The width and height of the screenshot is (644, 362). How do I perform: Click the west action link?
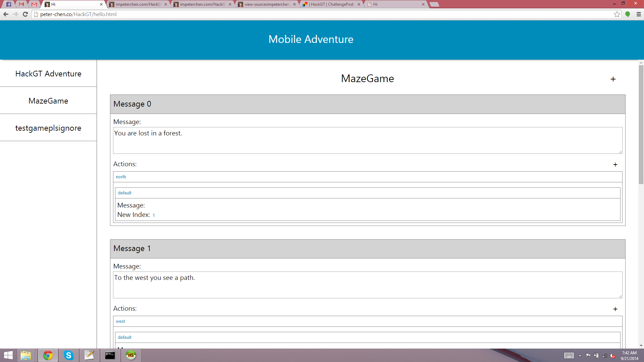[120, 321]
